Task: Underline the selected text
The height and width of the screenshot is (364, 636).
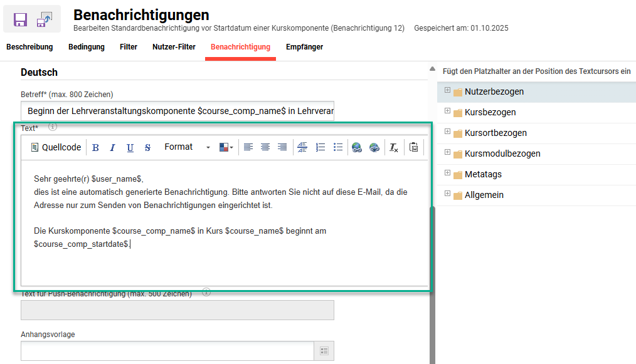Action: pyautogui.click(x=130, y=147)
